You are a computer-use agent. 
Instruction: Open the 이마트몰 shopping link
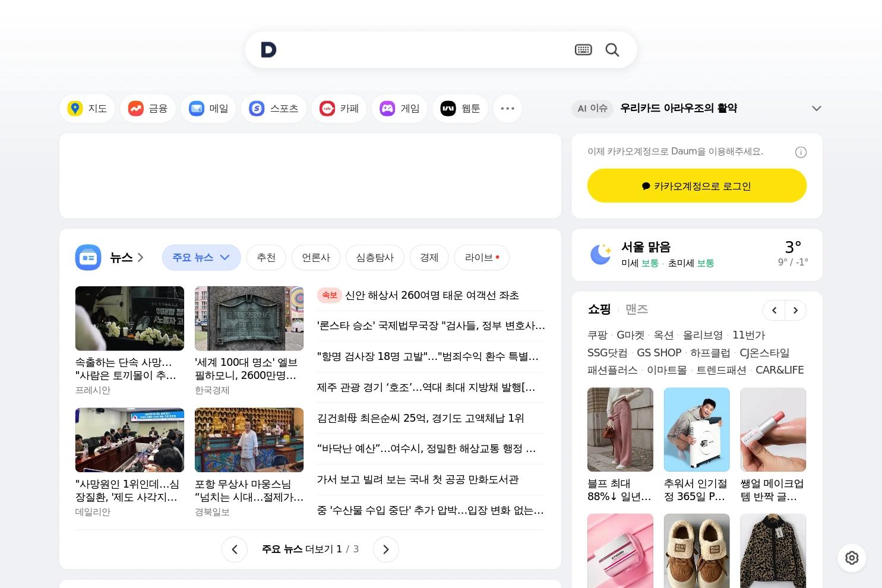[x=667, y=370]
